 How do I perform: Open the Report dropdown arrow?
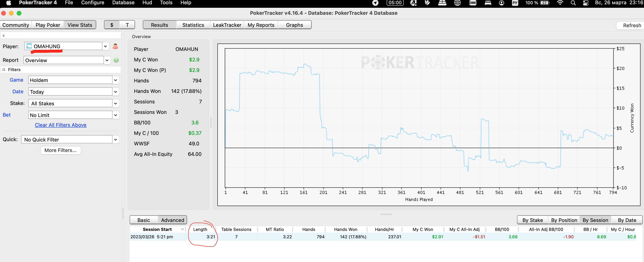[x=107, y=60]
